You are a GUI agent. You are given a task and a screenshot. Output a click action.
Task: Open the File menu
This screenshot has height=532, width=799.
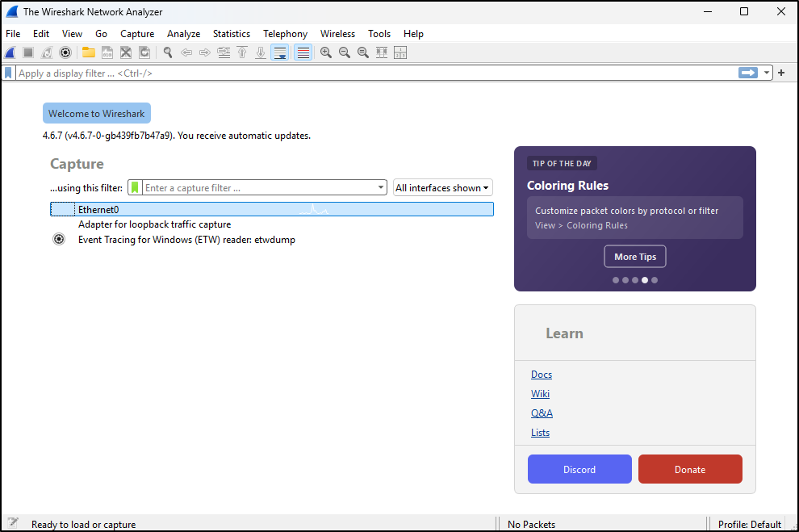[x=13, y=34]
